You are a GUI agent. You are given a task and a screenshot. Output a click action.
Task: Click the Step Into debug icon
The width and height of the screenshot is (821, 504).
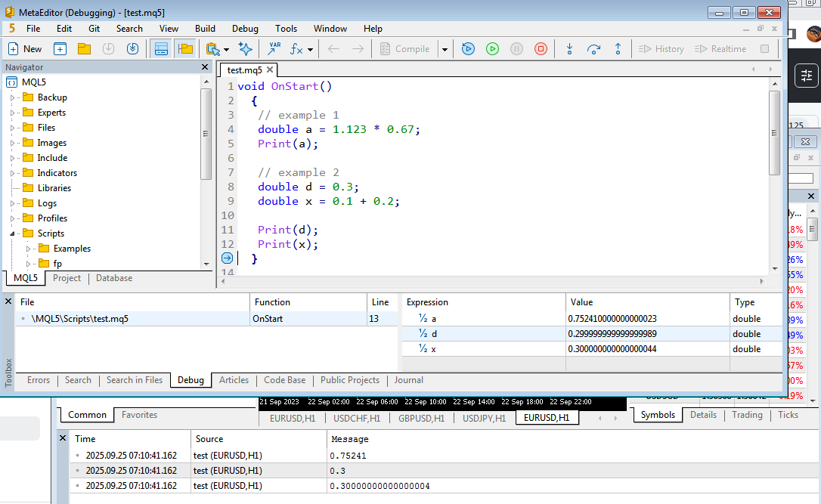click(x=569, y=48)
